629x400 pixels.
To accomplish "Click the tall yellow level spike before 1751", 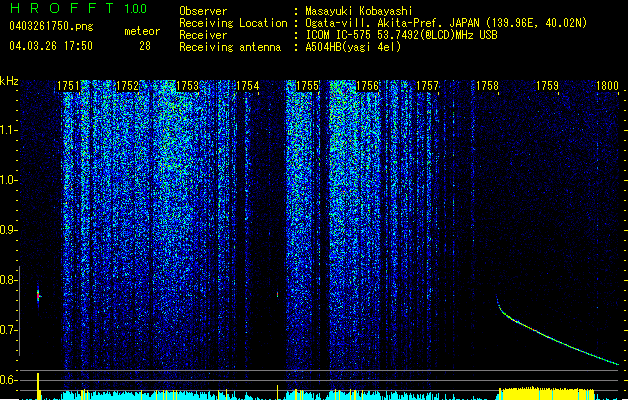I will (x=39, y=386).
